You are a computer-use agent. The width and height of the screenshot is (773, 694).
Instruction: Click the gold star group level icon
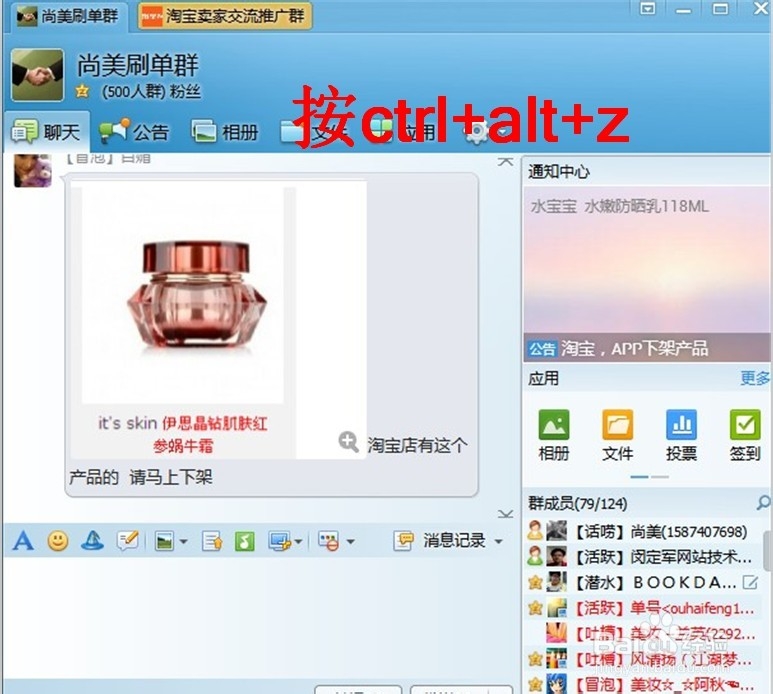[82, 91]
